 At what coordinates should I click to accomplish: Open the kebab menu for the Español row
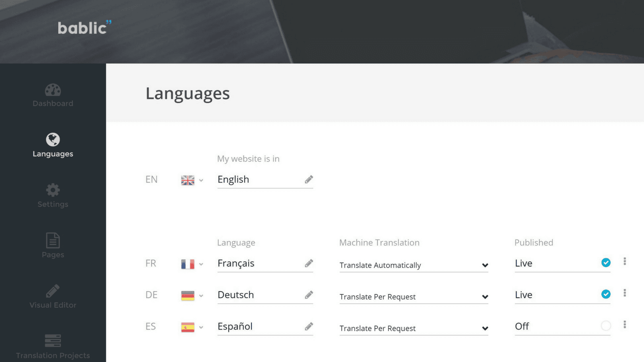[x=625, y=324]
